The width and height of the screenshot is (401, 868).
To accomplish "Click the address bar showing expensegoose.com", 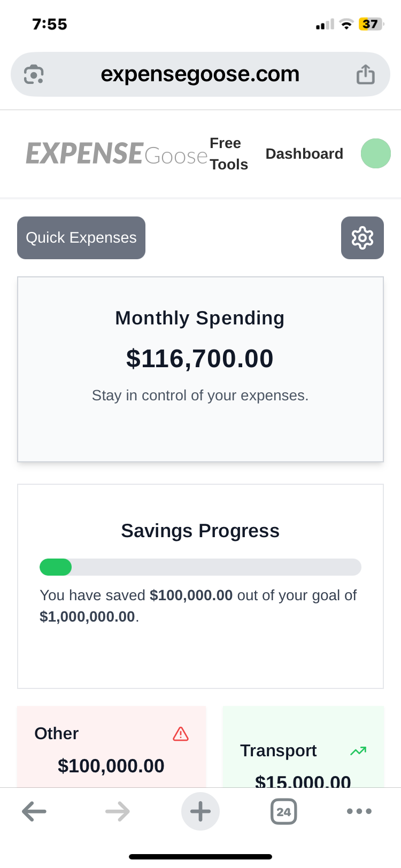I will [x=200, y=74].
